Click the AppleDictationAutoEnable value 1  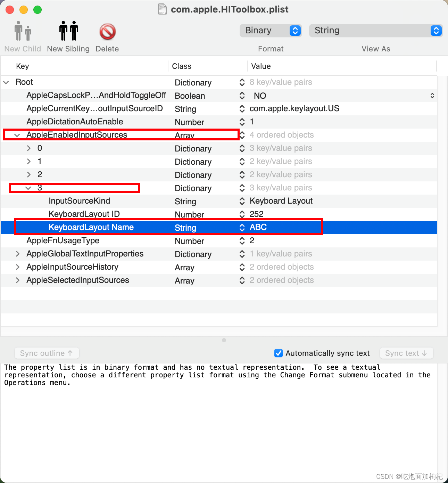click(252, 122)
